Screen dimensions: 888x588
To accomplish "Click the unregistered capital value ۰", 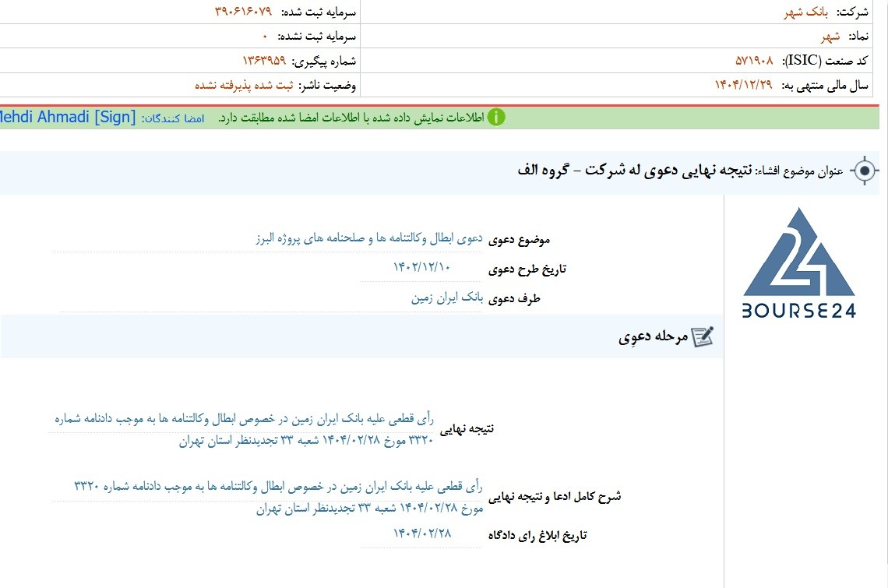I will coord(265,37).
